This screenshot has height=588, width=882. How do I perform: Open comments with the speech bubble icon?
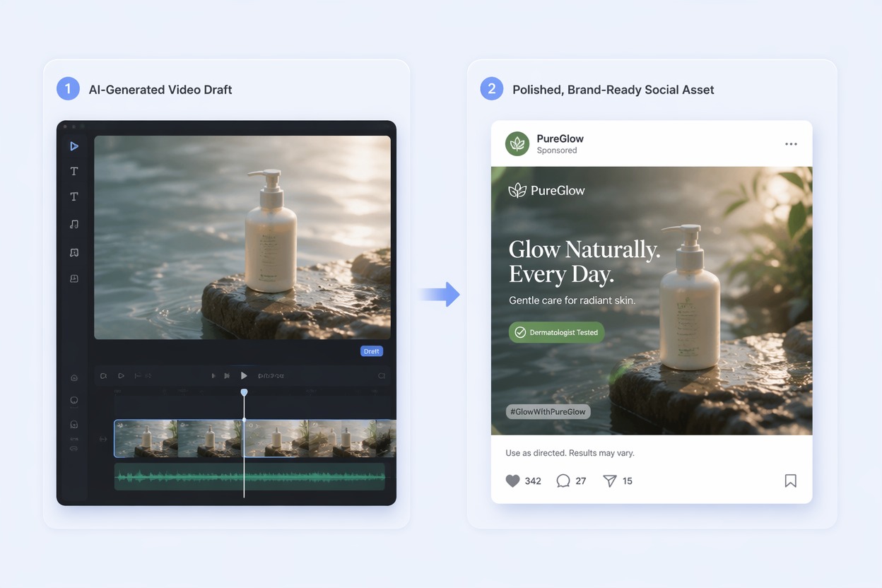pyautogui.click(x=563, y=481)
